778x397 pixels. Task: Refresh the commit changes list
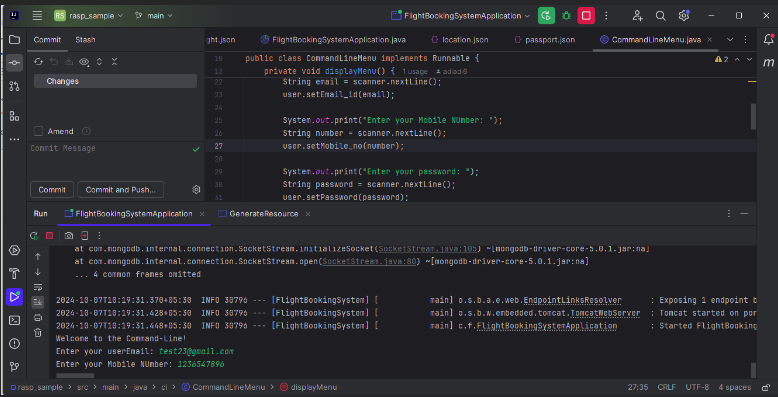pyautogui.click(x=38, y=62)
